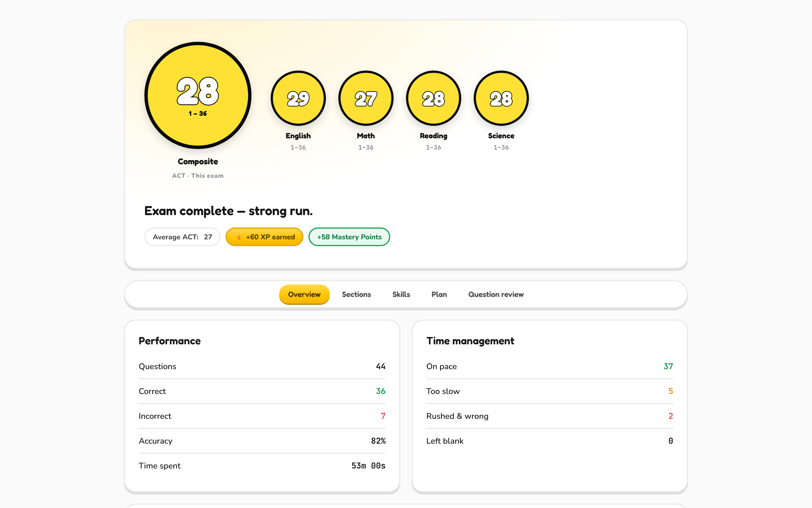Viewport: 812px width, 508px height.
Task: Open the Sections tab
Action: click(356, 294)
